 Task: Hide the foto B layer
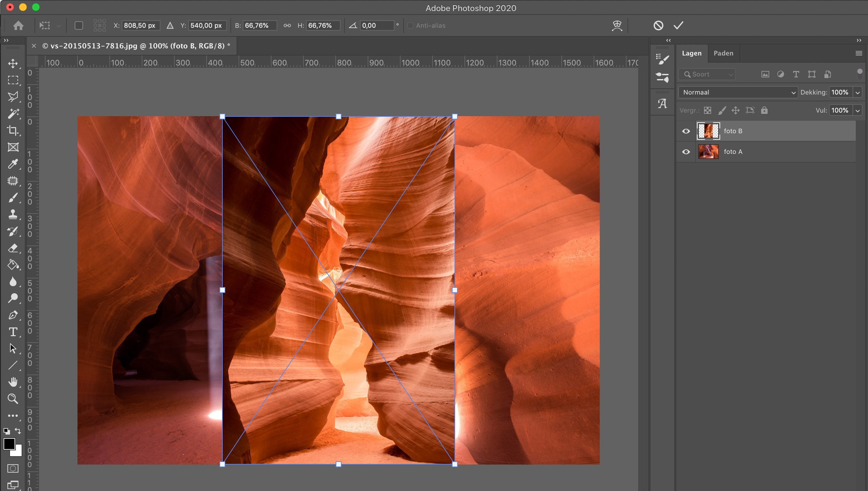click(x=686, y=131)
